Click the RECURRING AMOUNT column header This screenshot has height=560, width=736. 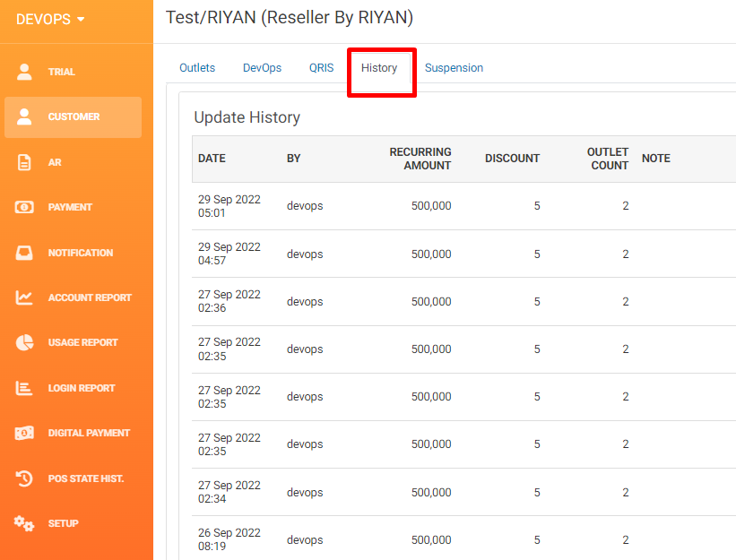420,159
